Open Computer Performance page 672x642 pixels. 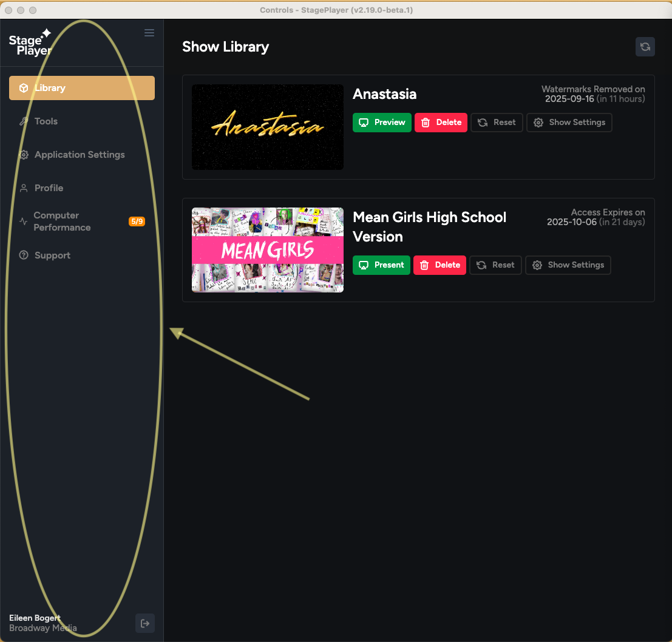click(x=82, y=221)
